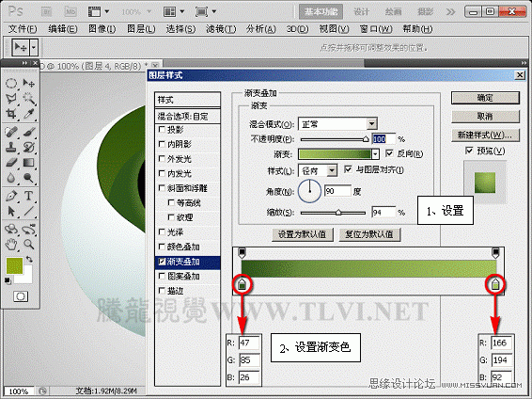Select the Clone Stamp tool

[11, 148]
